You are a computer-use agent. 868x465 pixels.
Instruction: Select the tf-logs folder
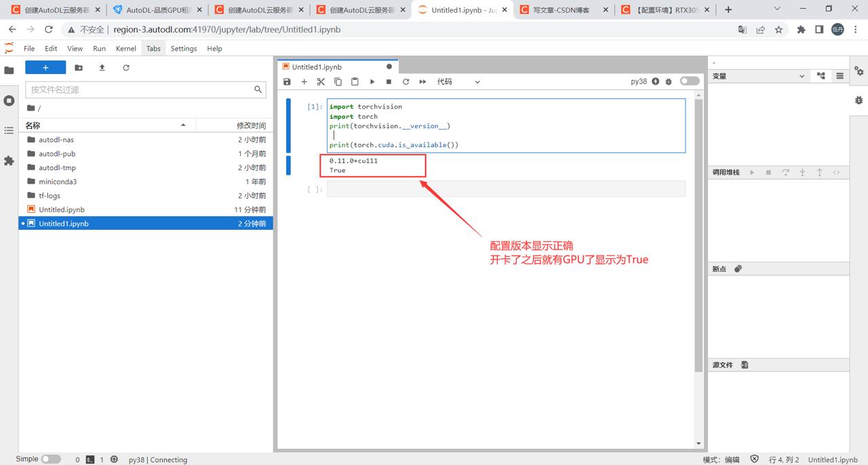[x=146, y=195]
